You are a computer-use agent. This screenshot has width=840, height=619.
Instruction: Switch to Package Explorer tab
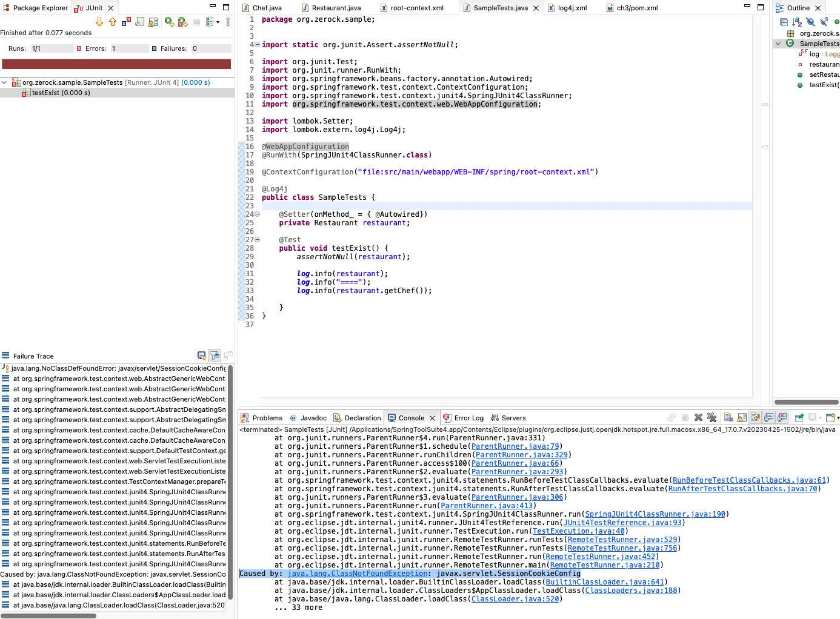[x=36, y=8]
